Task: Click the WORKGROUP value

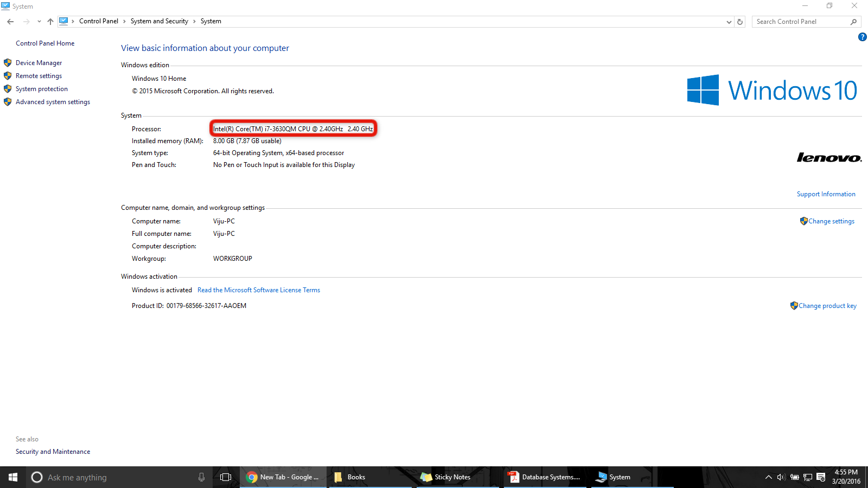Action: pyautogui.click(x=233, y=259)
